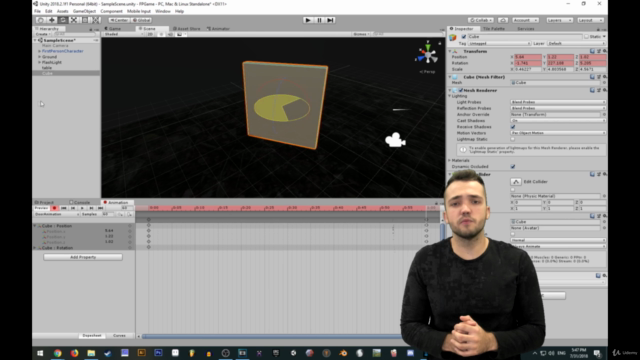Open the Tag dropdown

click(499, 43)
